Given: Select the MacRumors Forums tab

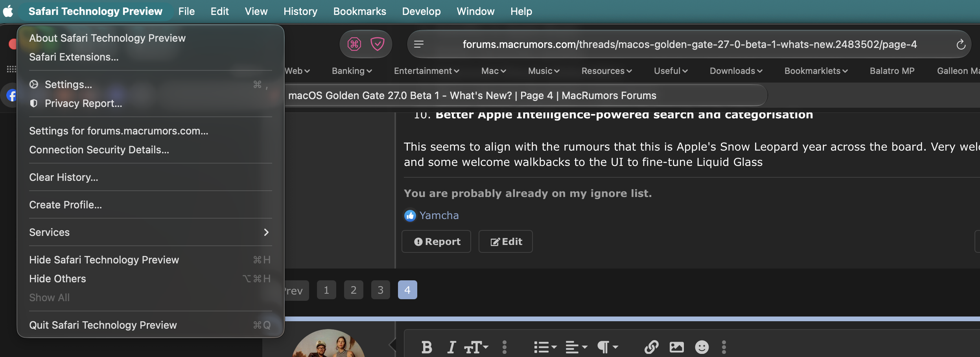Looking at the screenshot, I should (525, 96).
